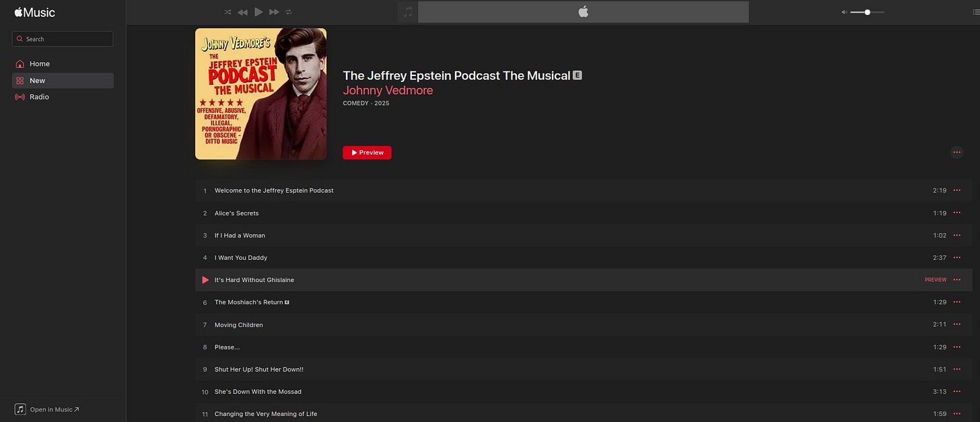Image resolution: width=980 pixels, height=422 pixels.
Task: Select New in the sidebar
Action: (63, 80)
